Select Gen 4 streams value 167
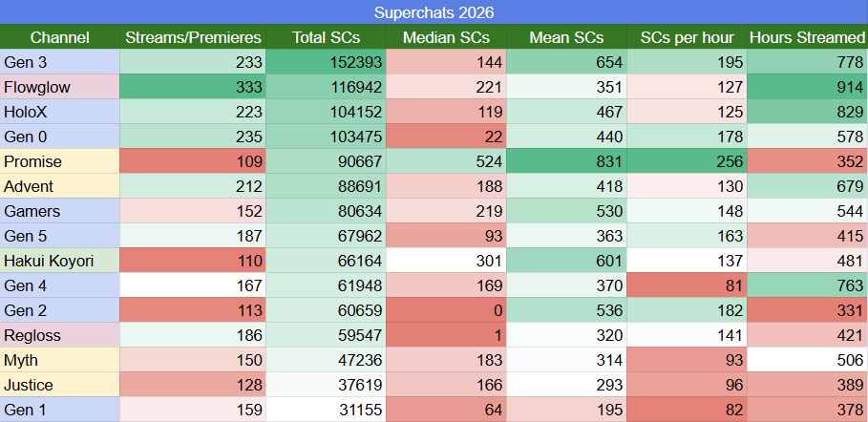Screen dimensions: 868x422 coord(193,285)
